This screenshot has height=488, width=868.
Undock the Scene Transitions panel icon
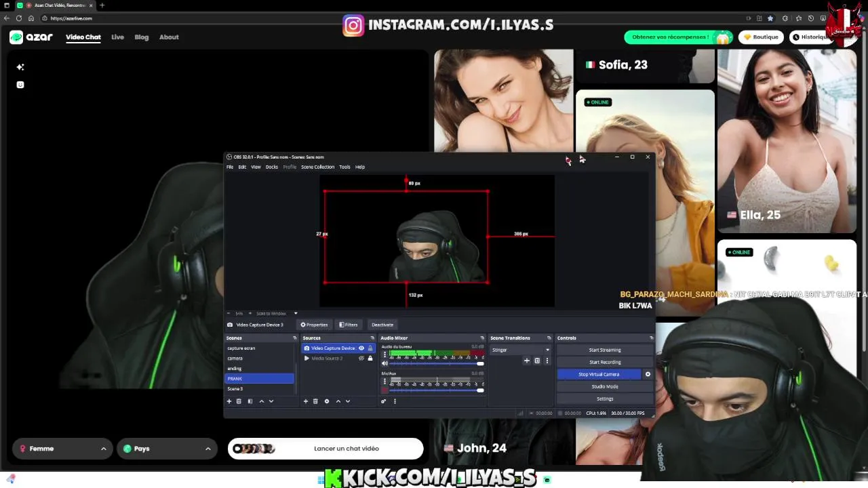pos(549,338)
